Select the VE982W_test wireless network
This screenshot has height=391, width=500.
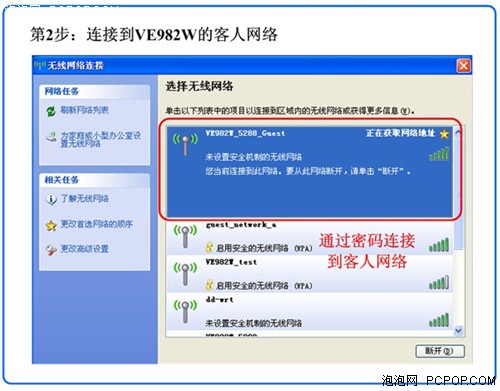pos(309,274)
